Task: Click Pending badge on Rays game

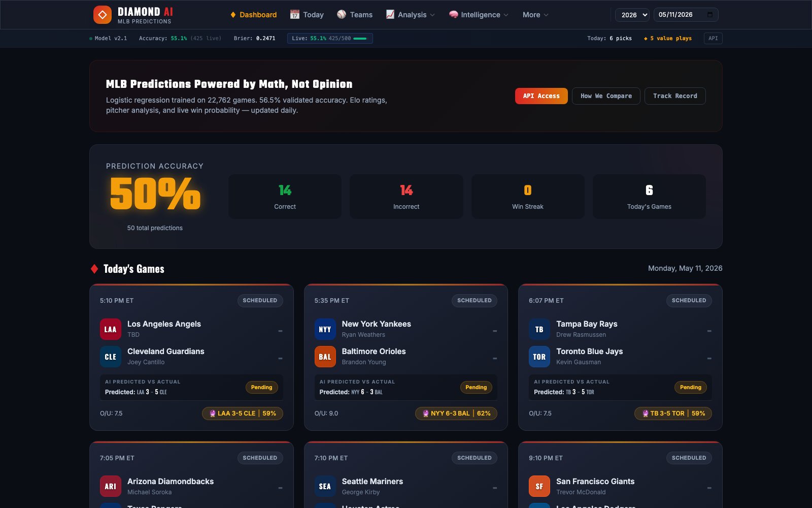Action: pos(691,387)
